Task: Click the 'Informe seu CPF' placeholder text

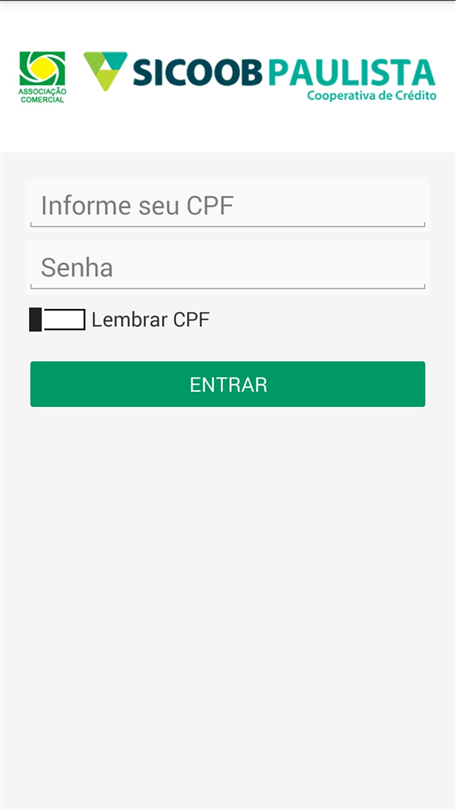Action: [137, 206]
